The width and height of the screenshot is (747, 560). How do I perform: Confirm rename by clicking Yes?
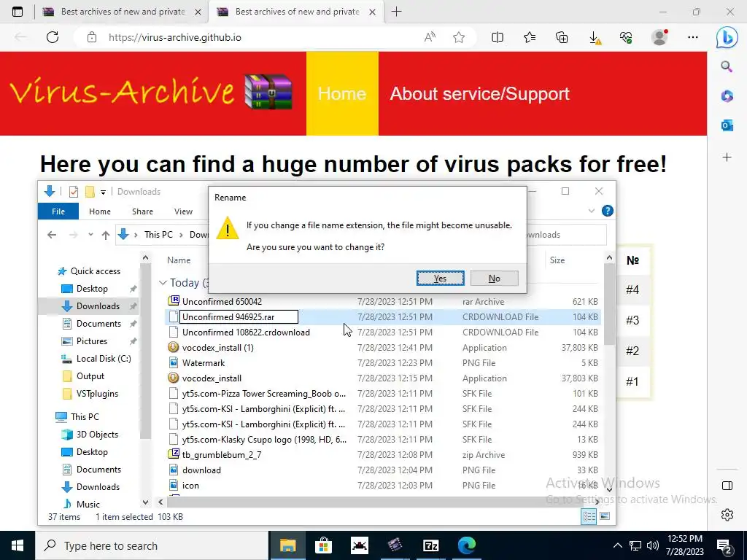click(x=440, y=278)
